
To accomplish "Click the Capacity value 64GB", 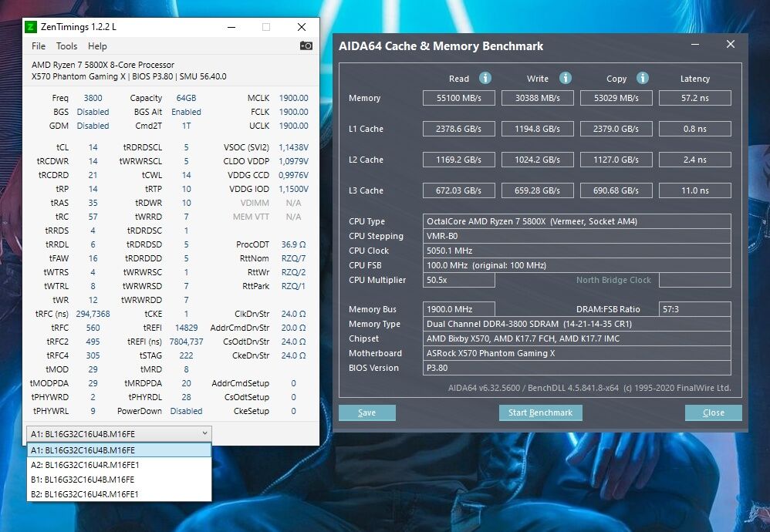I will click(186, 98).
